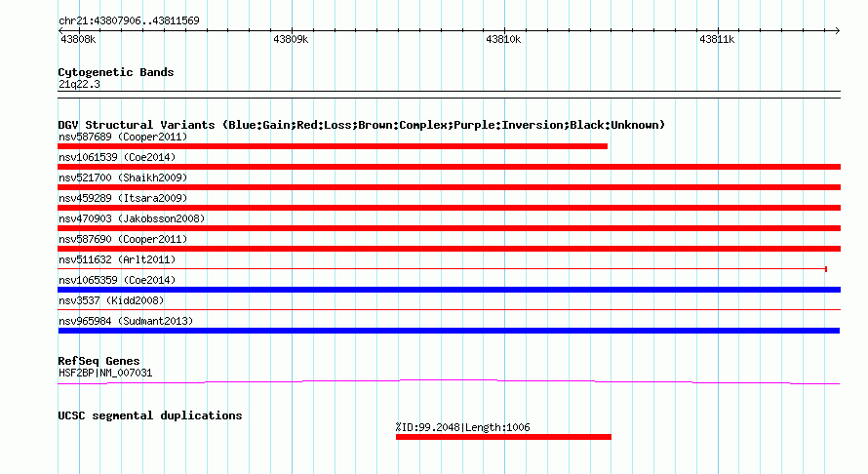Click the nsv470903 (Jakobsson2008) label
Screen dimensions: 868x474
[132, 218]
